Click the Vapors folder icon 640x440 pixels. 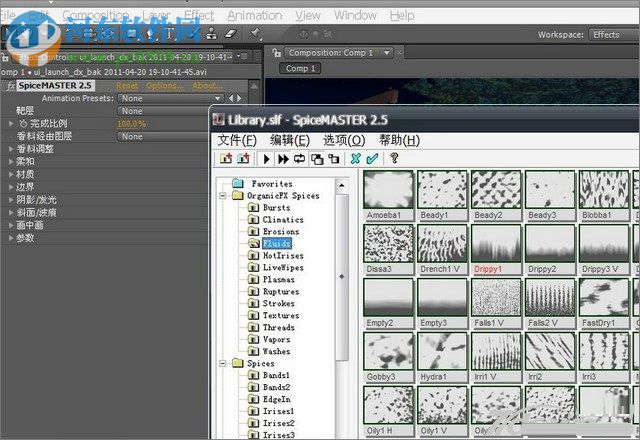click(253, 339)
